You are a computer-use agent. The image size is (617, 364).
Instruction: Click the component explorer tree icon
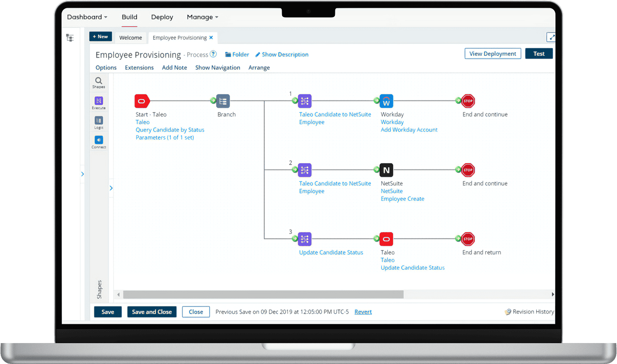70,38
